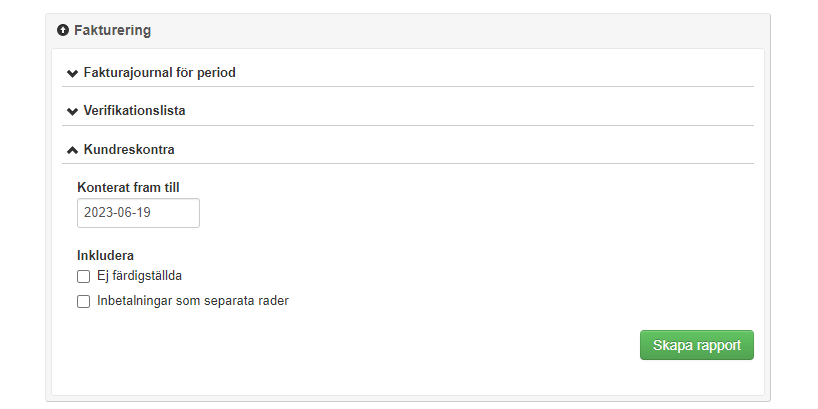Click the "Konterat fram till" field label
Image resolution: width=818 pixels, height=409 pixels.
point(128,187)
